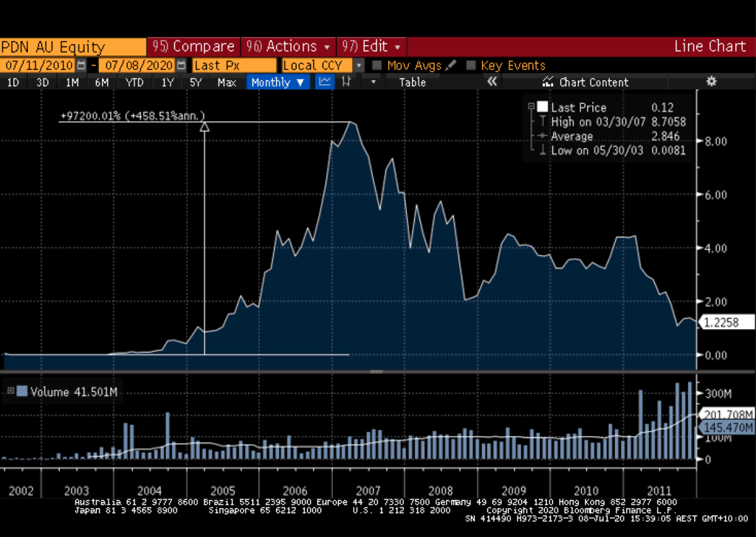Click the pencil icon beside Mov Avgs
Viewport: 756px width, 537px height.
tap(451, 66)
